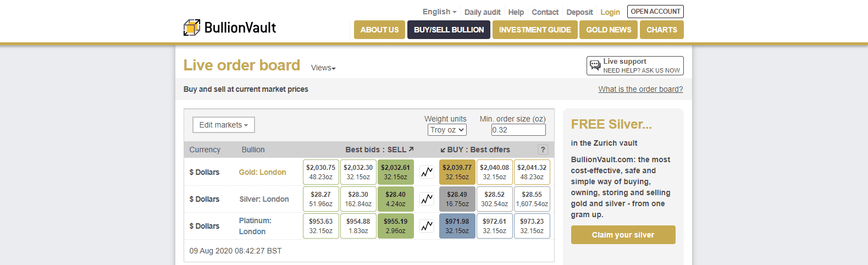This screenshot has width=868, height=265.
Task: Expand the Views dropdown
Action: click(323, 68)
